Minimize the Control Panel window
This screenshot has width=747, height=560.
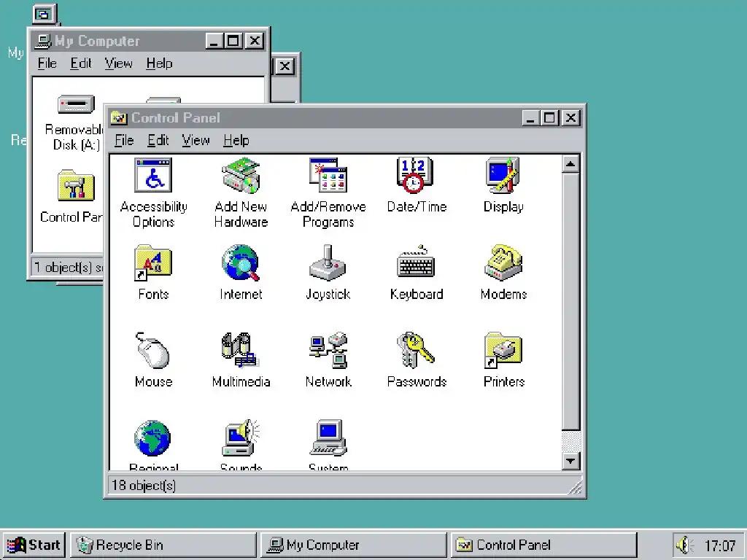pos(531,117)
